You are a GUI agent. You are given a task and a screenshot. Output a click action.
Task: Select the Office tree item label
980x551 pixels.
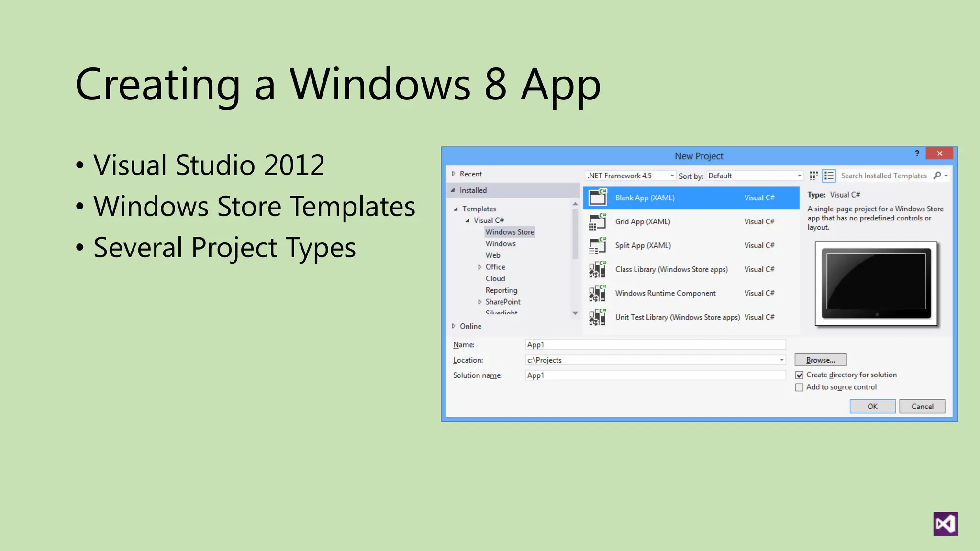(495, 267)
